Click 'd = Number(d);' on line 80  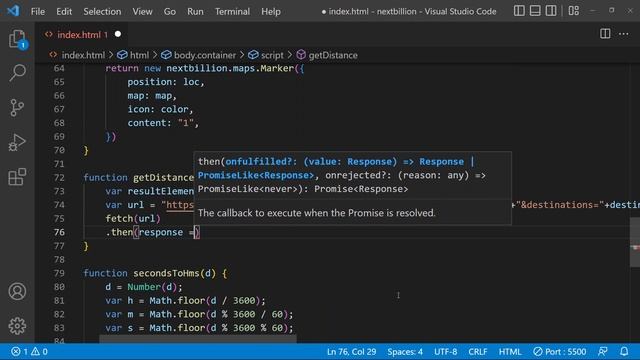pyautogui.click(x=144, y=287)
